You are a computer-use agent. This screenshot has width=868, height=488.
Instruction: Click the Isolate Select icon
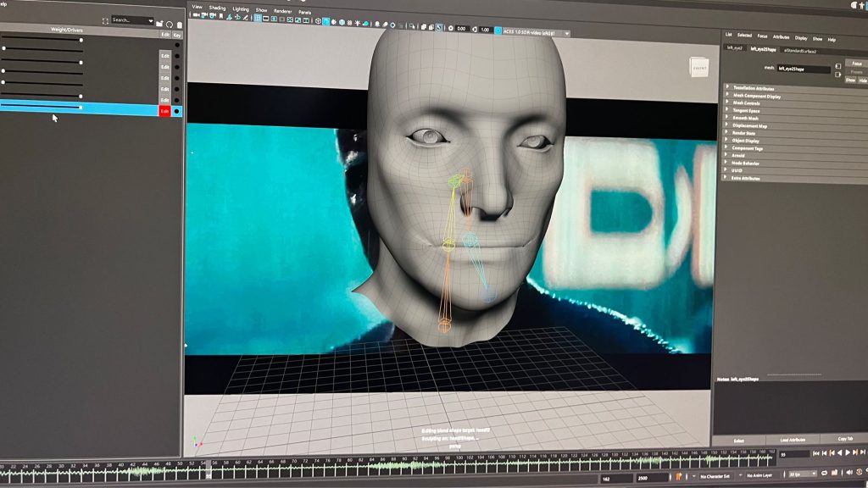(x=412, y=26)
